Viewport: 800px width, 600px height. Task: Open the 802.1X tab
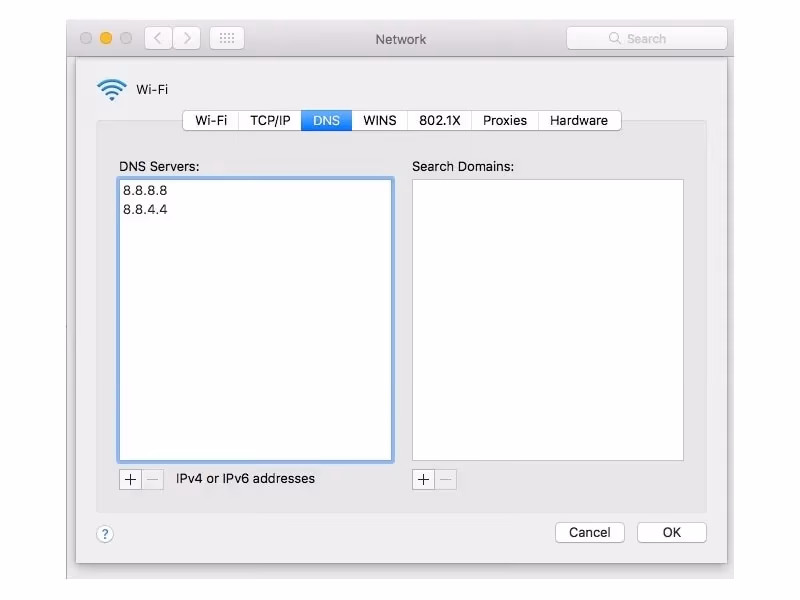(x=440, y=120)
